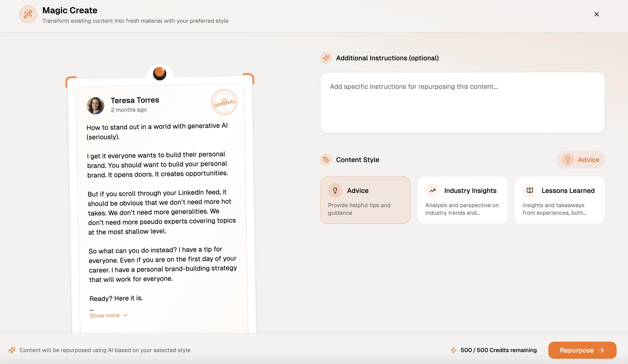This screenshot has width=628, height=364.
Task: Click the lightning credits icon
Action: tap(453, 350)
